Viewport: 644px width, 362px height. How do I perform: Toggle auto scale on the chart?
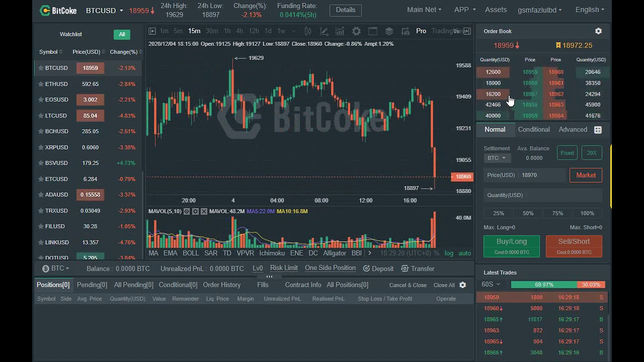tap(465, 253)
